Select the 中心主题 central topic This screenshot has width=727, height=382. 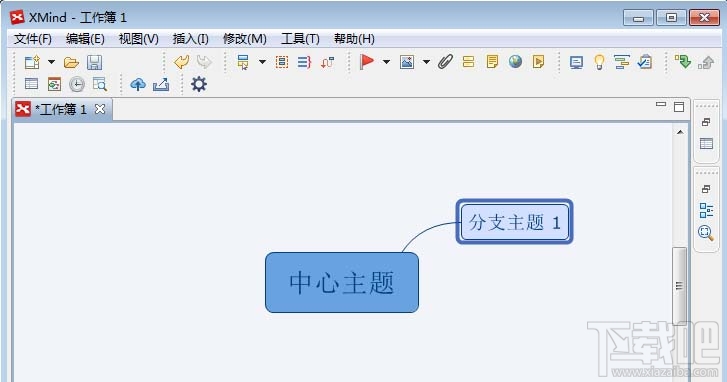(342, 282)
